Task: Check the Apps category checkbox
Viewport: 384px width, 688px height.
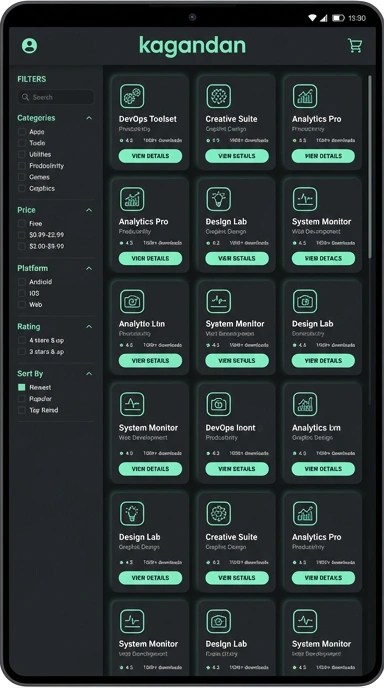Action: coord(22,132)
